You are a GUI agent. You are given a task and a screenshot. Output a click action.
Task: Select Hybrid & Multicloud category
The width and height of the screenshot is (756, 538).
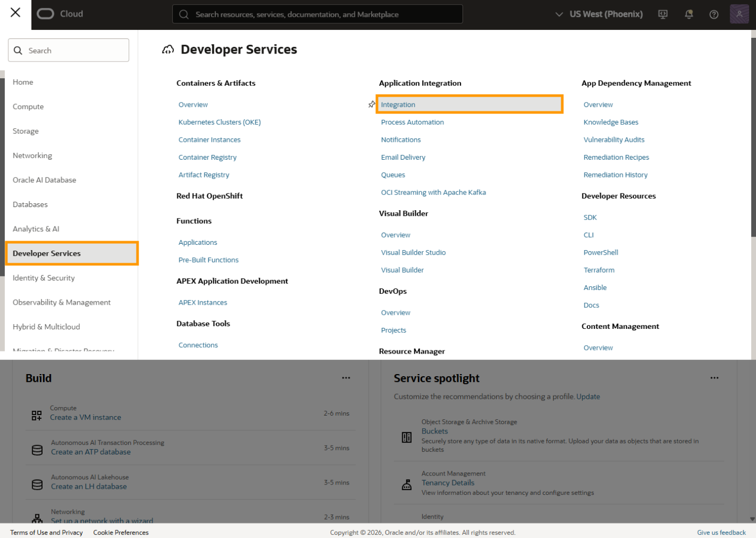[47, 327]
